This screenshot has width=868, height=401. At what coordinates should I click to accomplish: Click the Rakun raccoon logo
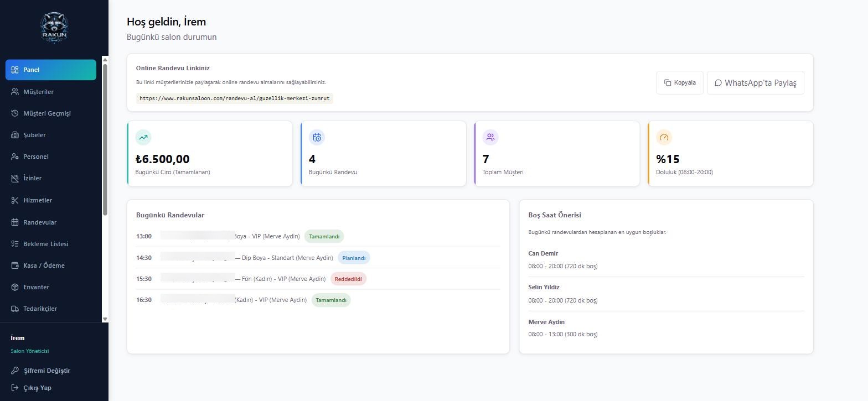tap(54, 28)
